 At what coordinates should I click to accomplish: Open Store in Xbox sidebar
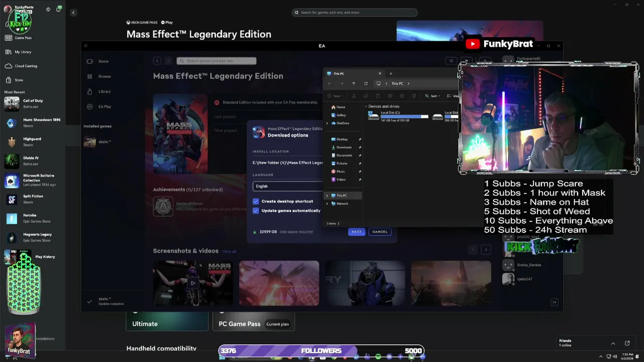14,80
